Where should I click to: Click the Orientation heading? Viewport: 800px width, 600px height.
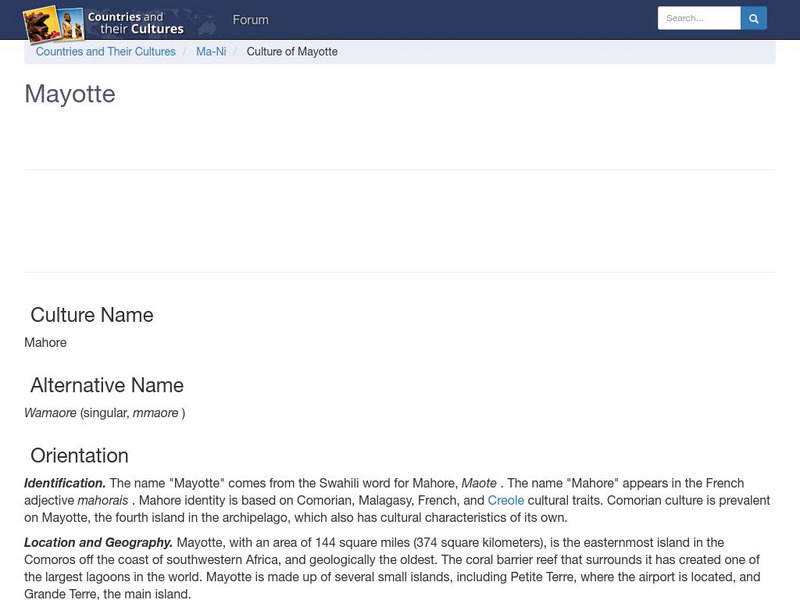(80, 456)
